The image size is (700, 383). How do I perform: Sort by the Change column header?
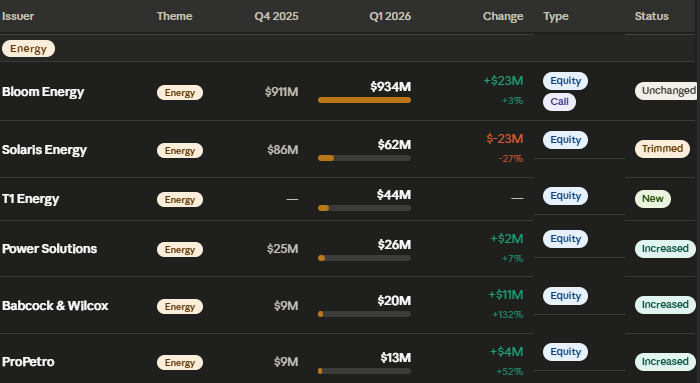coord(503,17)
